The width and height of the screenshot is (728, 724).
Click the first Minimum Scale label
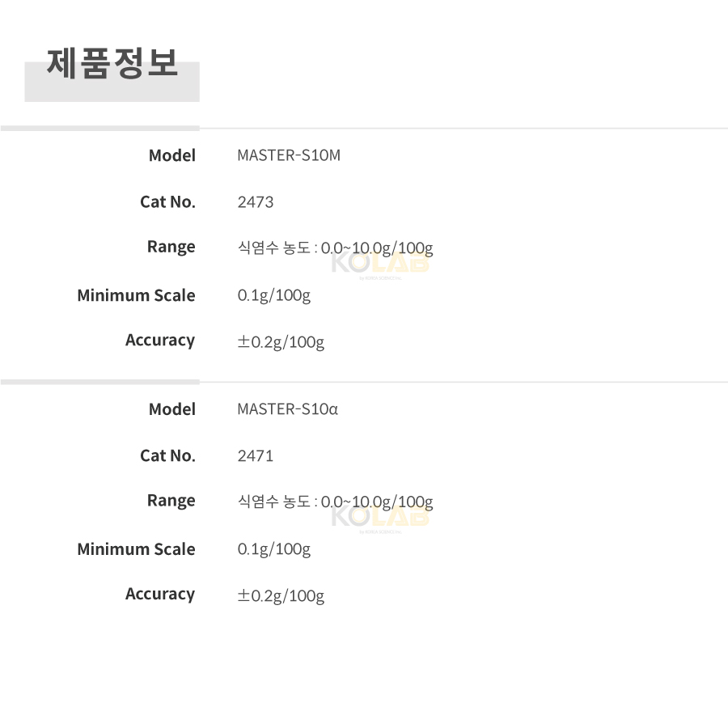pos(137,295)
